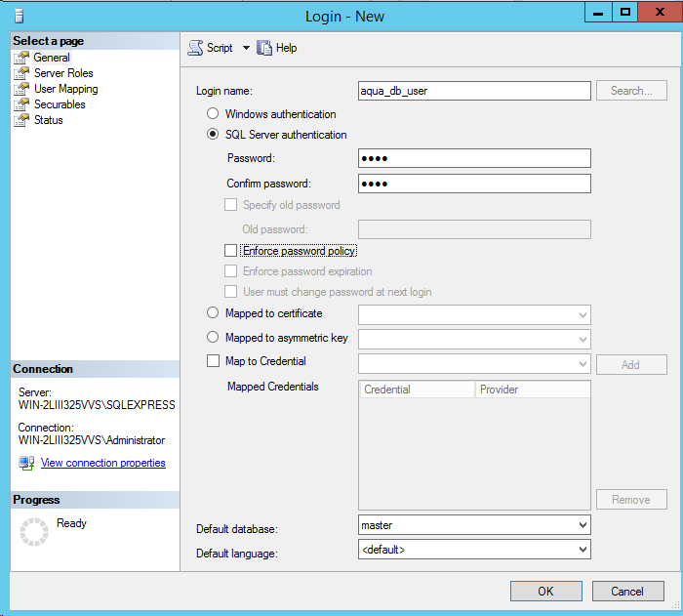Click the Script toolbar icon
The width and height of the screenshot is (683, 616).
click(195, 48)
